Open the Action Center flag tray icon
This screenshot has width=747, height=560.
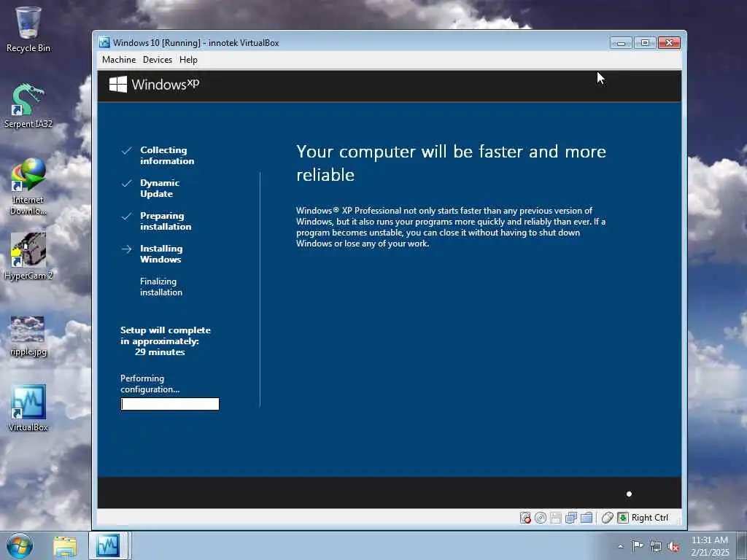click(x=638, y=546)
